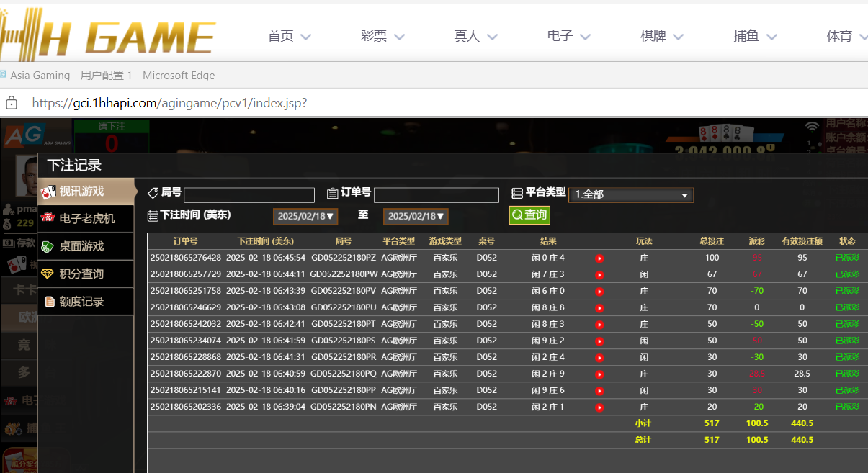868x473 pixels.
Task: Click the site info lock icon in address bar
Action: pyautogui.click(x=12, y=103)
